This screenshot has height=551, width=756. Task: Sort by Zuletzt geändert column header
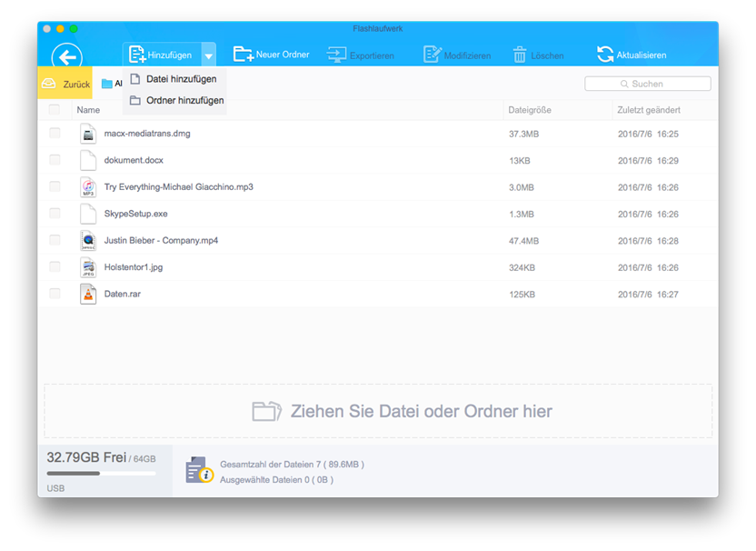pyautogui.click(x=649, y=110)
